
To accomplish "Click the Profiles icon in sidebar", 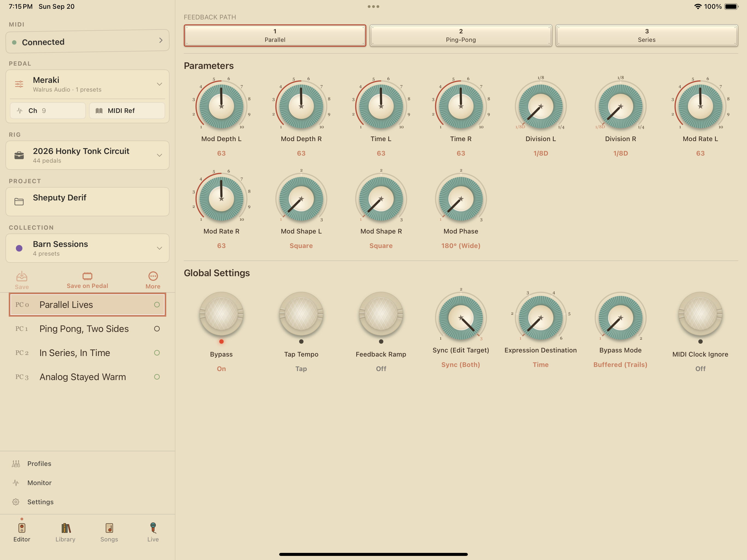I will coord(16,463).
